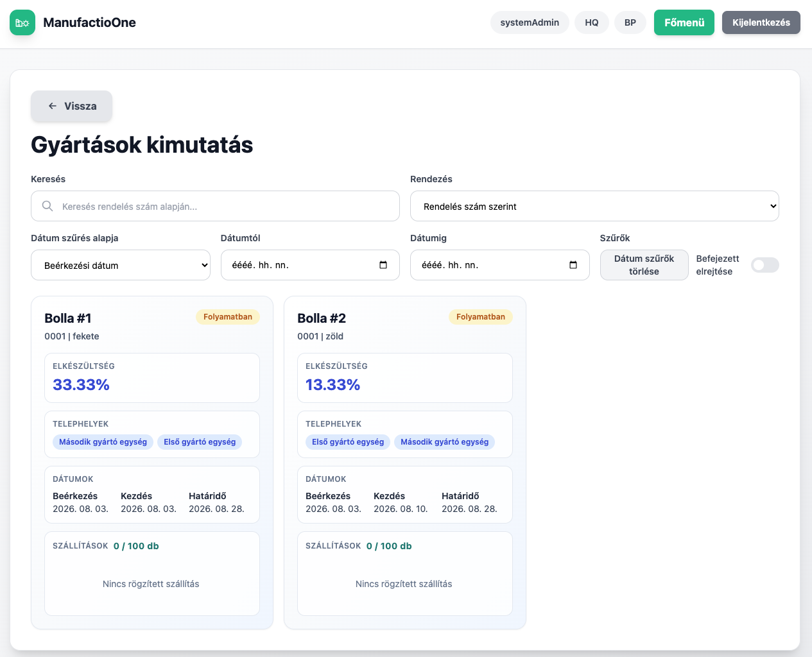Click the 13.33% completion value
This screenshot has width=812, height=657.
pyautogui.click(x=333, y=385)
